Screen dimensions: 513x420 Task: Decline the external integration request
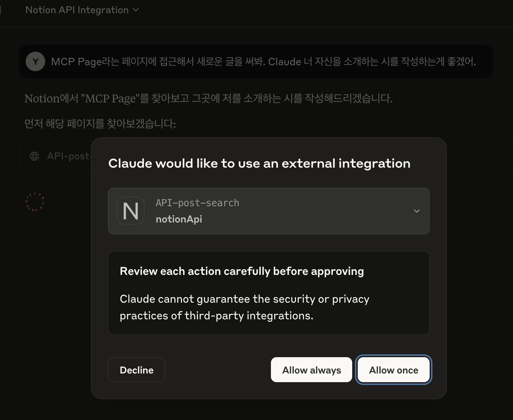click(x=136, y=370)
